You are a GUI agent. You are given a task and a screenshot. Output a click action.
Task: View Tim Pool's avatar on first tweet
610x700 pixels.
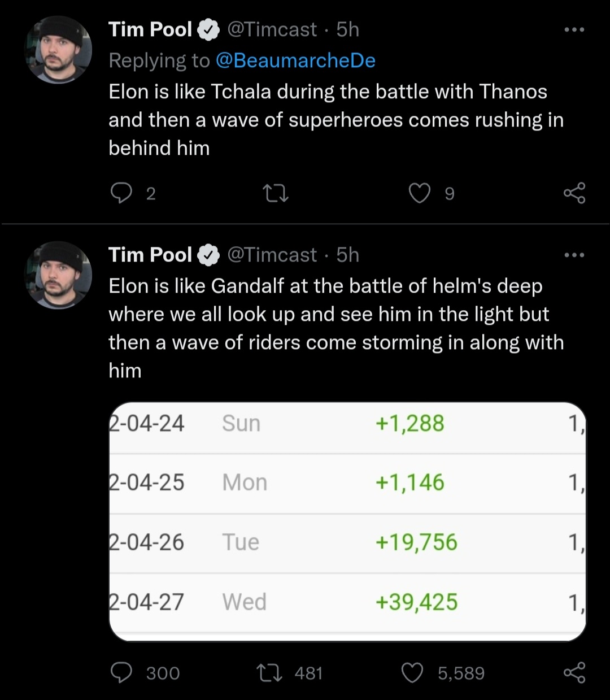(x=58, y=50)
